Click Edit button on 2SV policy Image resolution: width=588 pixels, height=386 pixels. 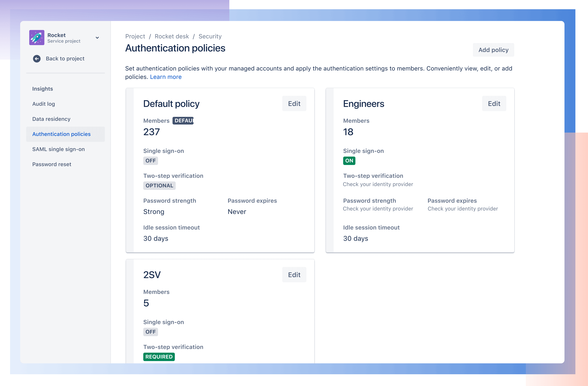click(x=294, y=274)
